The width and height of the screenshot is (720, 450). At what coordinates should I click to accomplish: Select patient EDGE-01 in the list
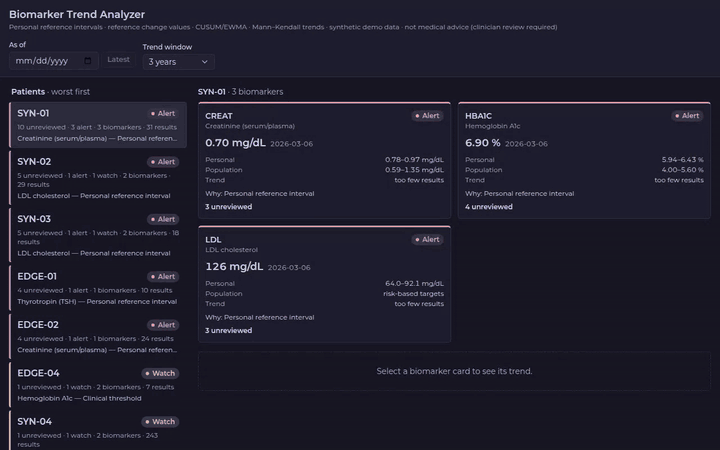pyautogui.click(x=98, y=288)
